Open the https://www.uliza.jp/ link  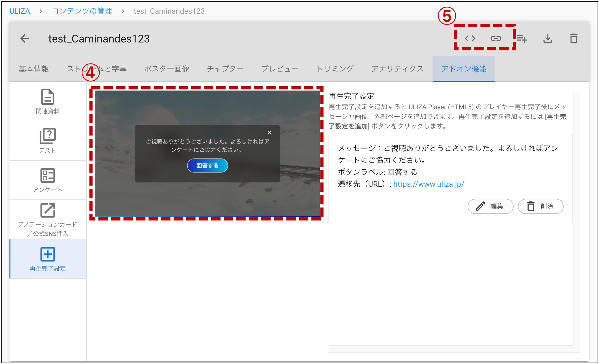[428, 184]
